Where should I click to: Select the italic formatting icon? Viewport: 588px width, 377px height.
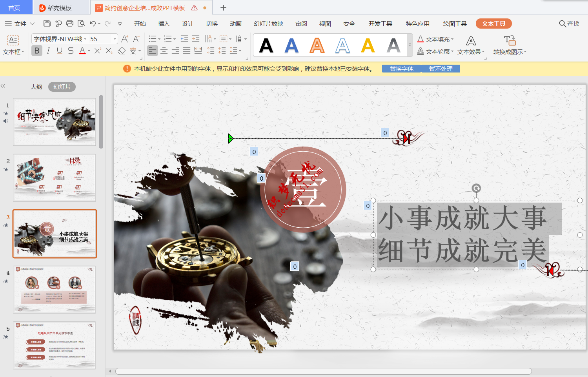click(x=48, y=51)
